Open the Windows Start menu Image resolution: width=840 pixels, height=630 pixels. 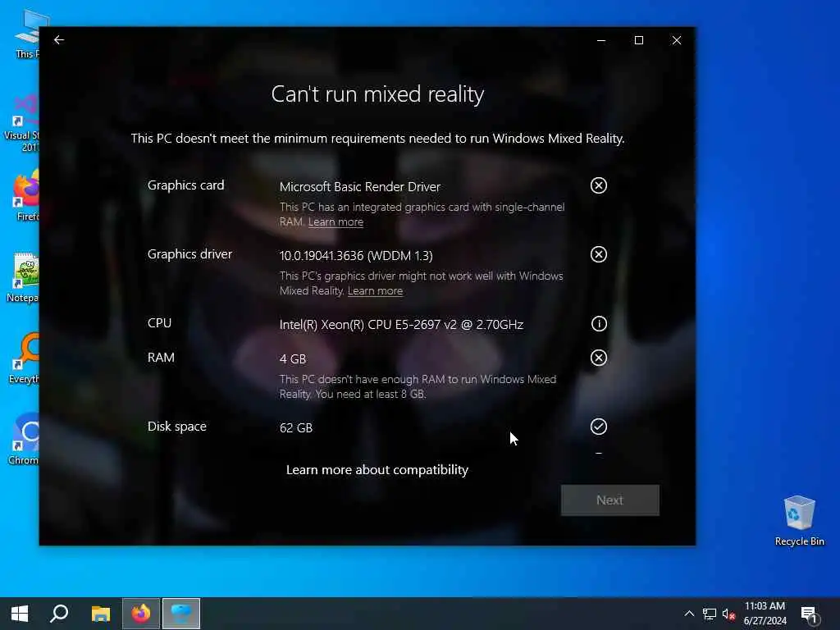[x=20, y=614]
